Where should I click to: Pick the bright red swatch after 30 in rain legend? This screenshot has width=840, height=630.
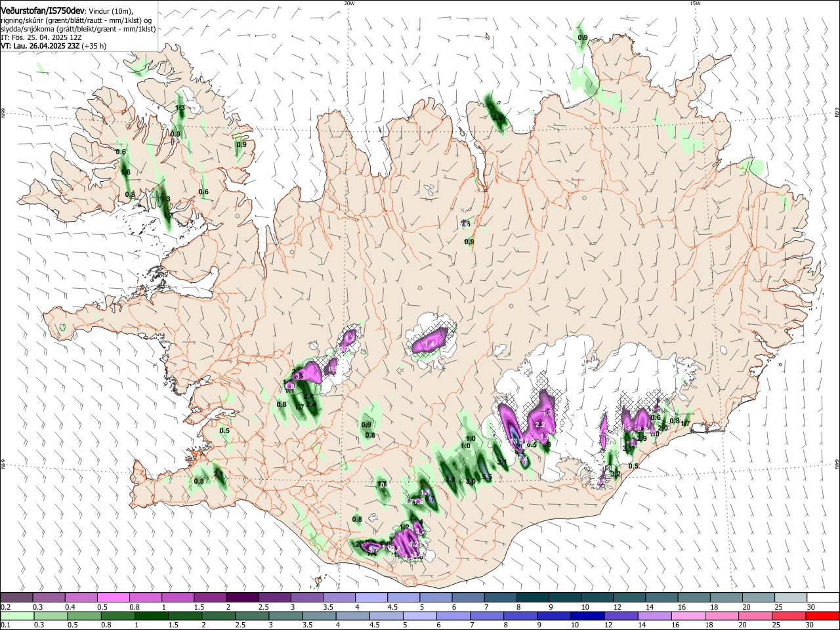click(x=822, y=616)
